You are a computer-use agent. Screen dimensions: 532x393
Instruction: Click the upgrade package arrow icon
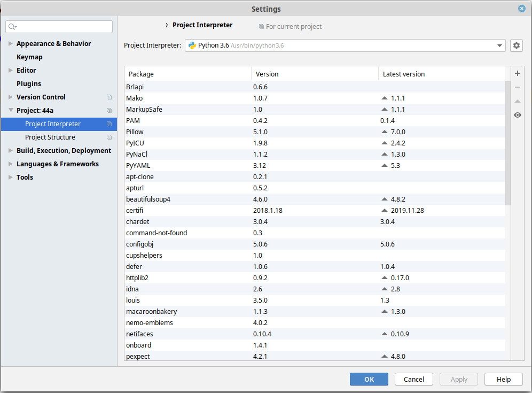coord(518,101)
